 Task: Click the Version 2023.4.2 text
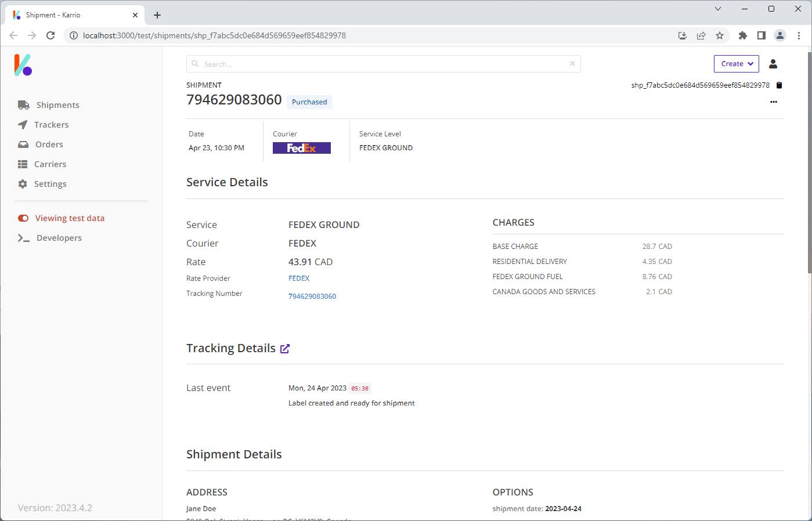(55, 508)
